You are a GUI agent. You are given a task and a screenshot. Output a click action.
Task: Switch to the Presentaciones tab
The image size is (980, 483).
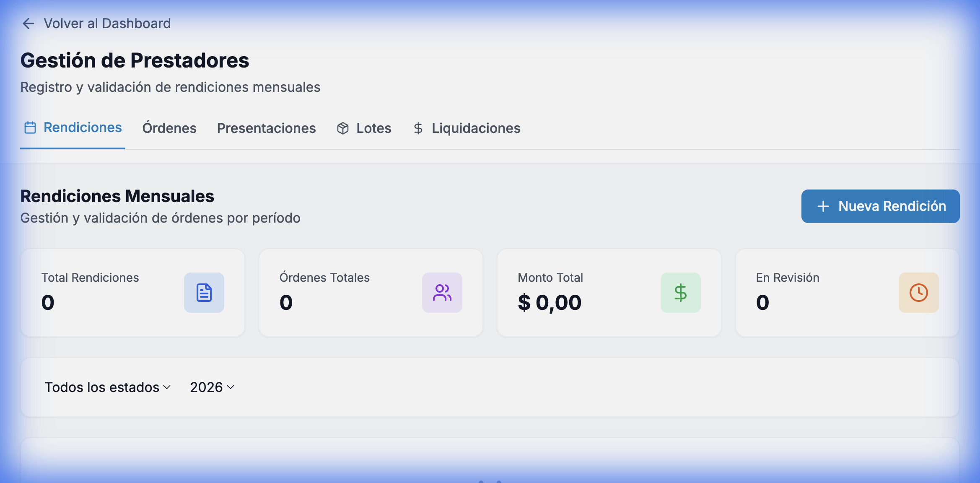266,128
